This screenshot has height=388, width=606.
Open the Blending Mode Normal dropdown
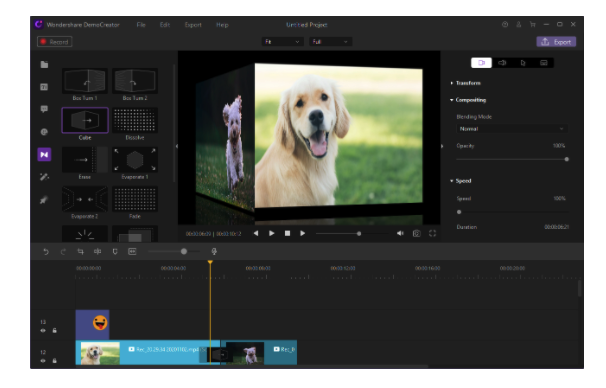512,129
